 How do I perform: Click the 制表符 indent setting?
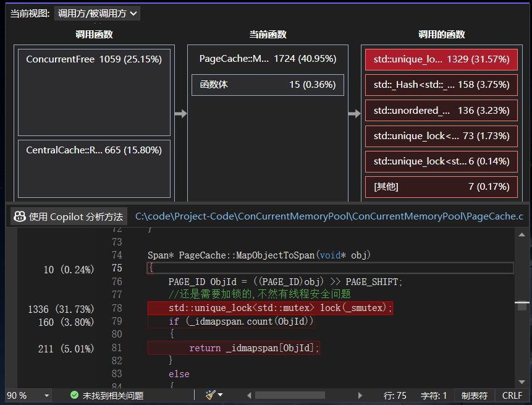(475, 396)
